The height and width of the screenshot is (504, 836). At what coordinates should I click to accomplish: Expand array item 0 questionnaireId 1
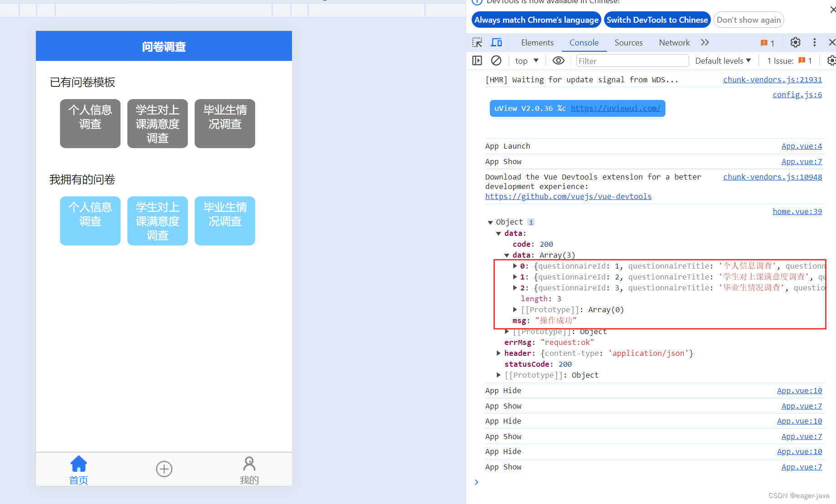pos(515,266)
